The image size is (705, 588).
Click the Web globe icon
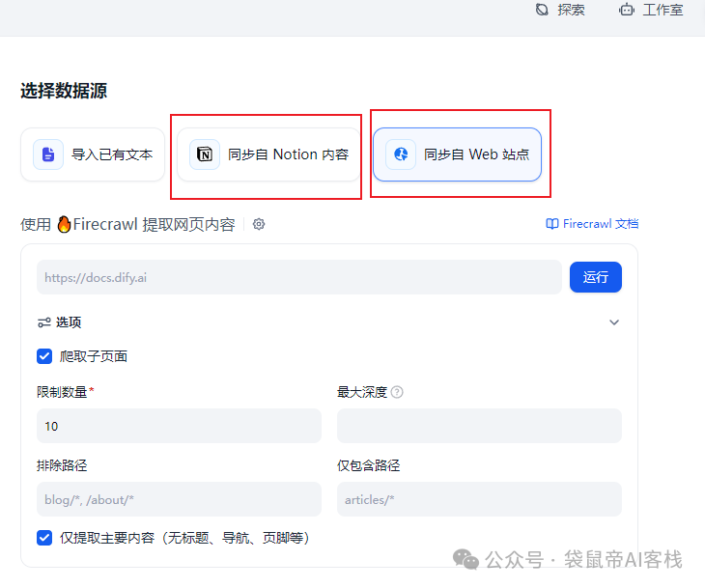[x=401, y=154]
